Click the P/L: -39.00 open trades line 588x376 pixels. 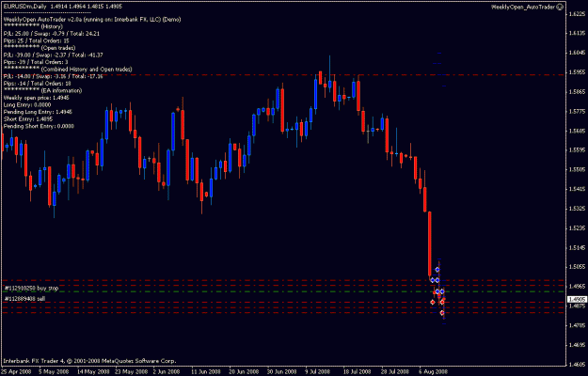pyautogui.click(x=53, y=55)
